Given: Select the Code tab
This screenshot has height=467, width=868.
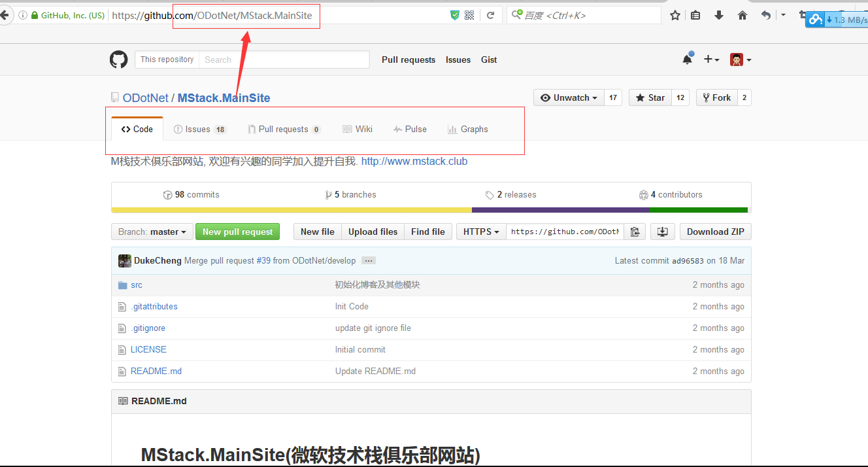Looking at the screenshot, I should [137, 129].
